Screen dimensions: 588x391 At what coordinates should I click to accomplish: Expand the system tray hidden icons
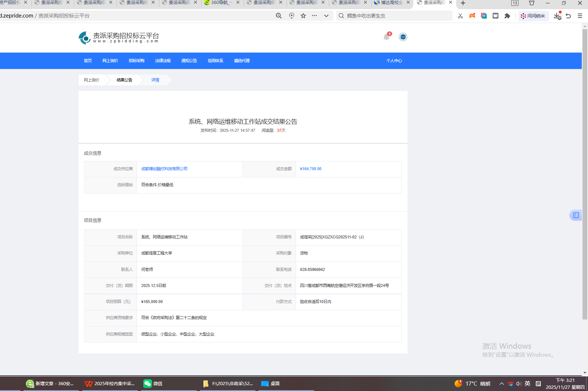click(501, 383)
